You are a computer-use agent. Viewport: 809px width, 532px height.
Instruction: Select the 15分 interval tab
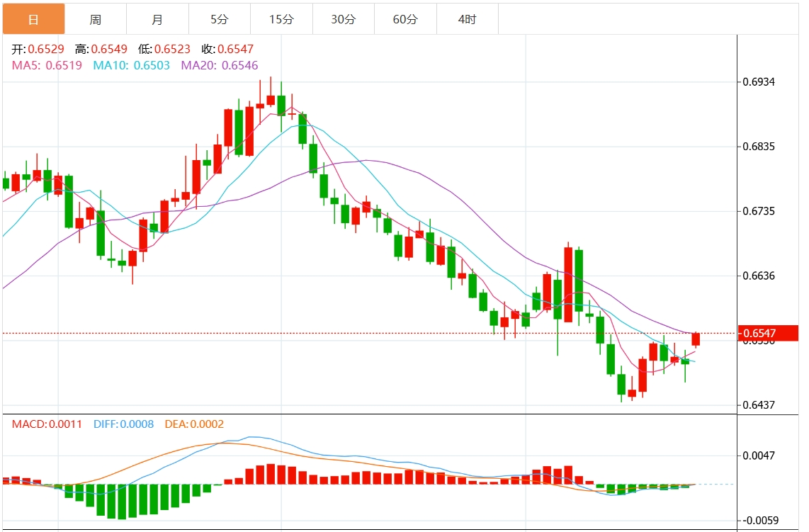pos(281,19)
